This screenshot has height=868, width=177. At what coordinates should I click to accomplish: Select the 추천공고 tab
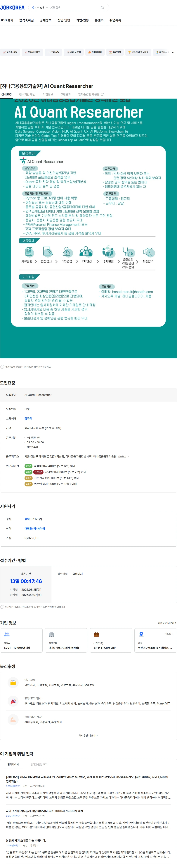[x=65, y=94]
